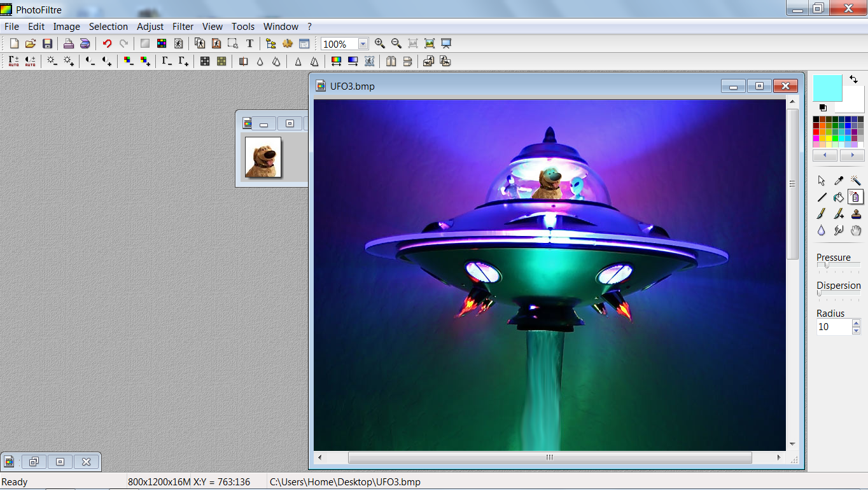Screen dimensions: 868x491
Task: Click the Pressure slider
Action: [x=838, y=266]
